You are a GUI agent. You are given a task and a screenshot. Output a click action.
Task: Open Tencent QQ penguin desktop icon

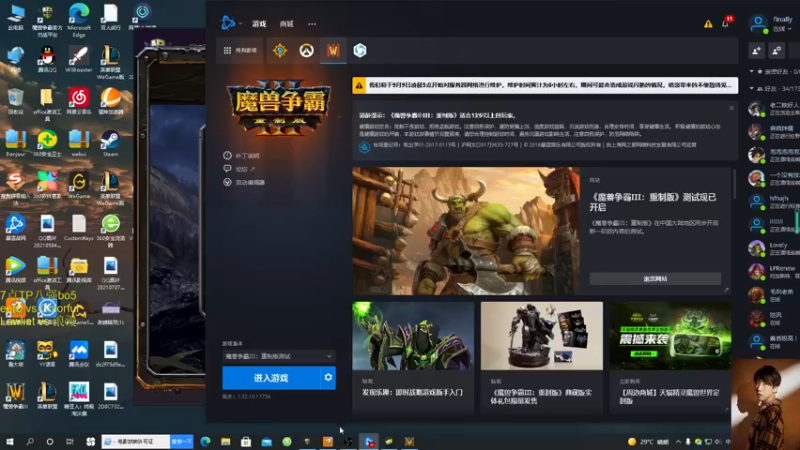click(47, 59)
